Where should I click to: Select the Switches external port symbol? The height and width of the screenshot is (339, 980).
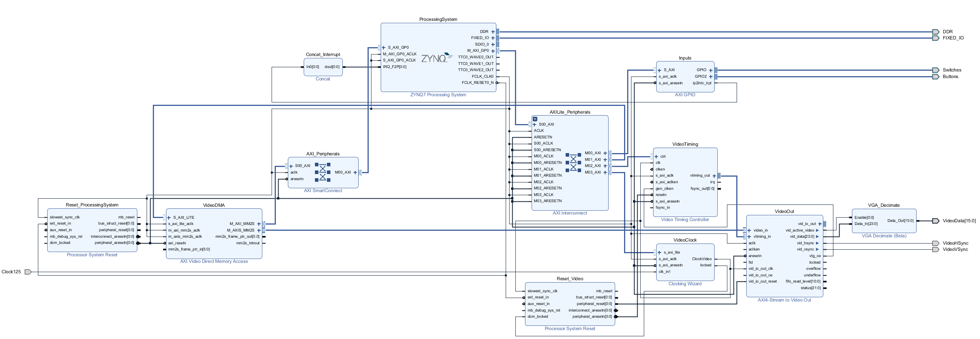point(936,70)
